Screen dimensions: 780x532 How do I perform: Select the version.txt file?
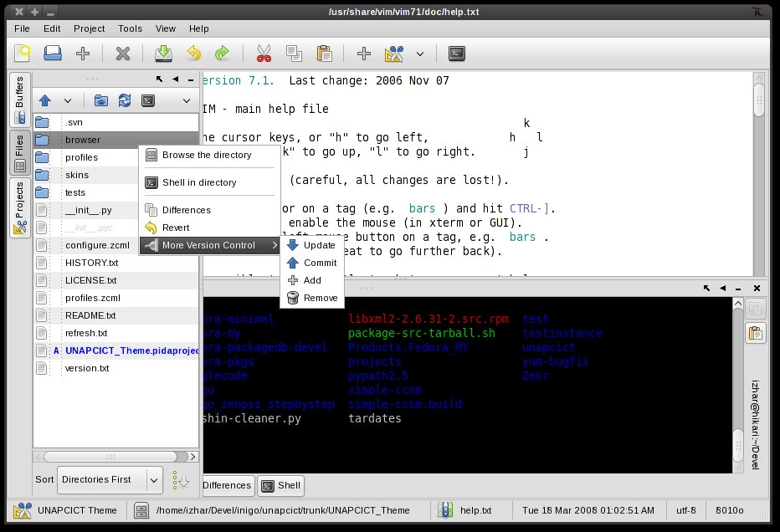115,368
